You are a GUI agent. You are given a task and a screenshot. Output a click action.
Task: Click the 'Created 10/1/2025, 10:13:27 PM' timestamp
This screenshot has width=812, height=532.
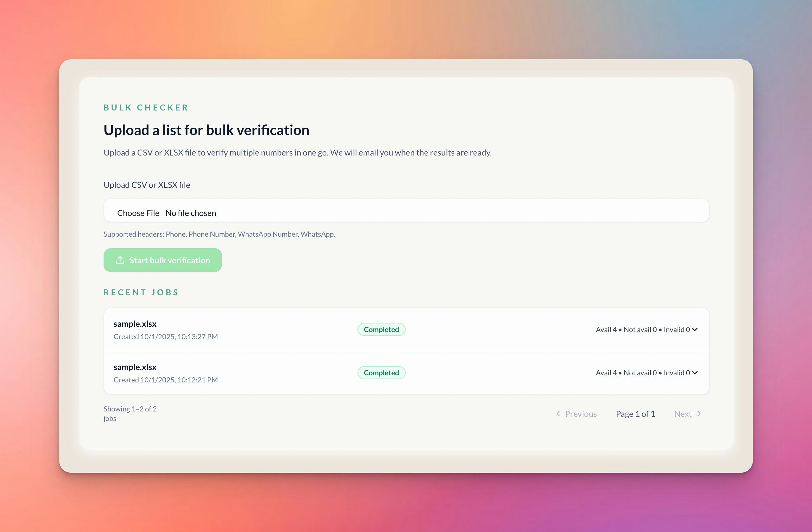tap(165, 336)
